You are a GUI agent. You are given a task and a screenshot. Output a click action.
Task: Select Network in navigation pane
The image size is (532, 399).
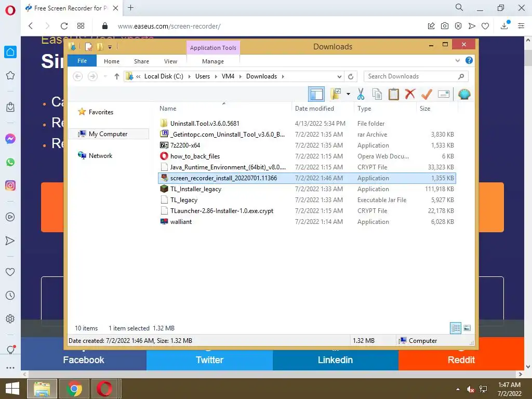pos(100,156)
